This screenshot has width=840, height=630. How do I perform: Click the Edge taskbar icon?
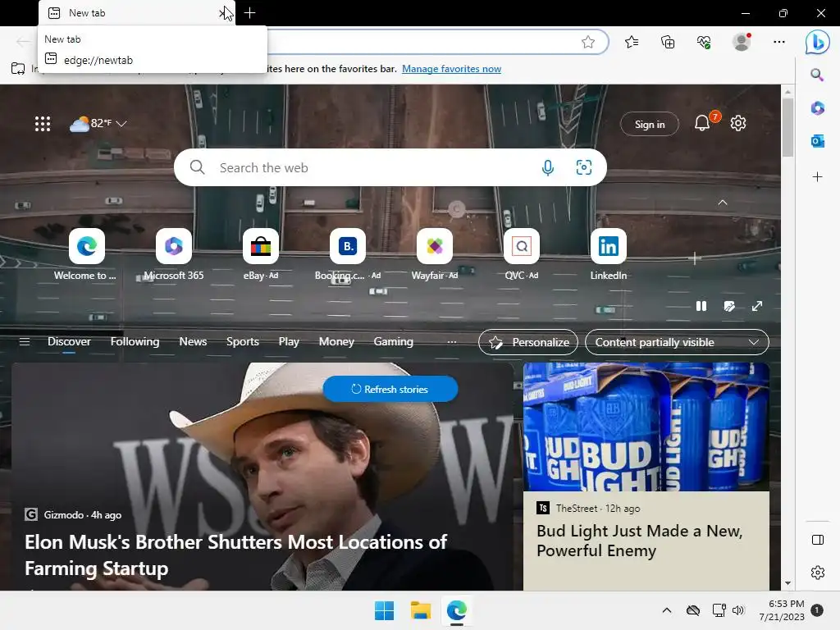coord(457,610)
